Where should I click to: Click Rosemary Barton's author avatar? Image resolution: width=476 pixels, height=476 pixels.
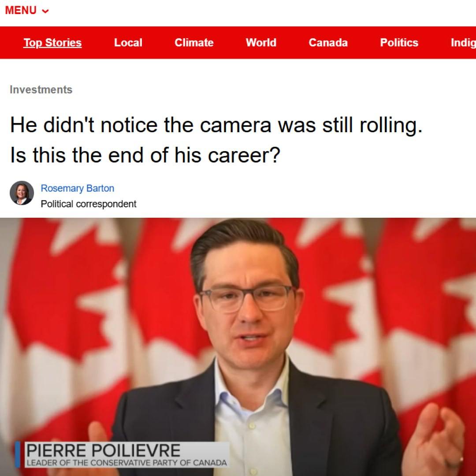22,193
